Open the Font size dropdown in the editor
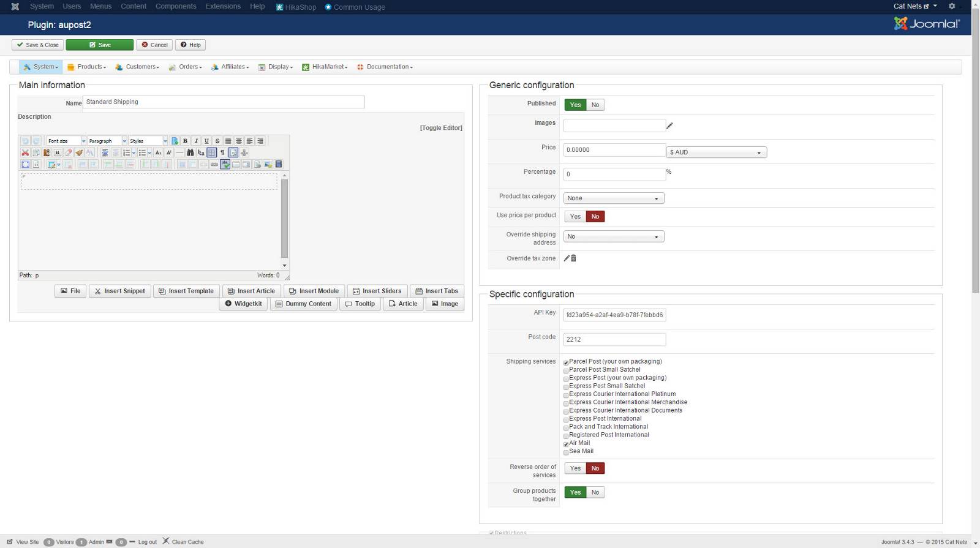This screenshot has width=980, height=548. point(66,141)
